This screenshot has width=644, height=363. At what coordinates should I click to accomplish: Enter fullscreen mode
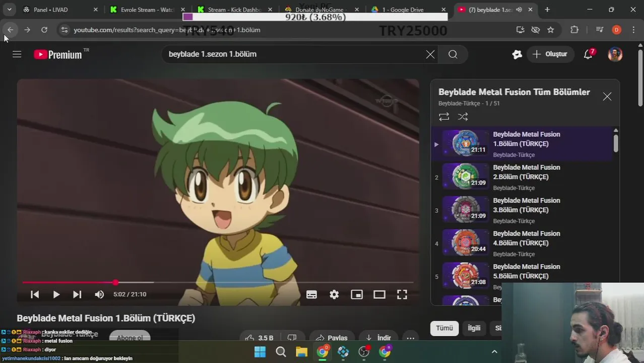[x=402, y=294]
